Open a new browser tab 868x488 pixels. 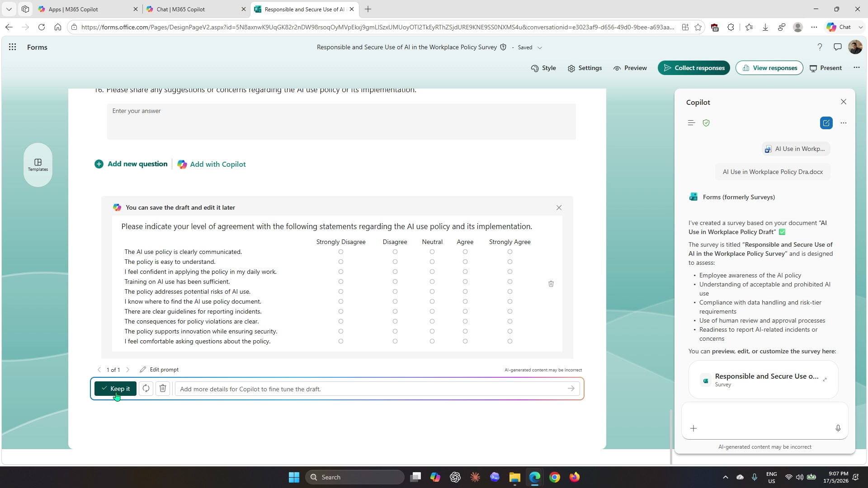(368, 9)
